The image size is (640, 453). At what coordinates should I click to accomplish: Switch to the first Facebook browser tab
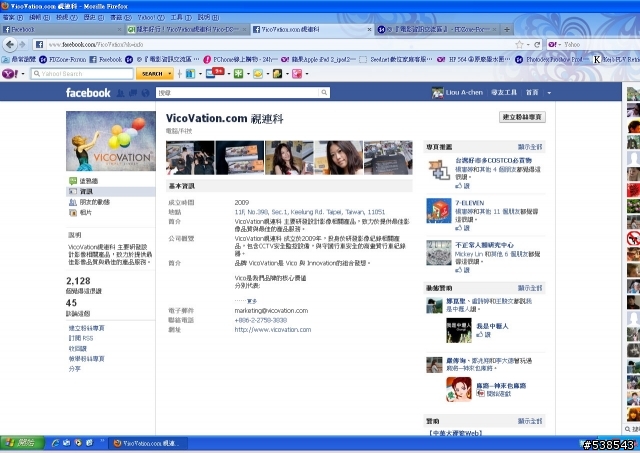pos(62,29)
